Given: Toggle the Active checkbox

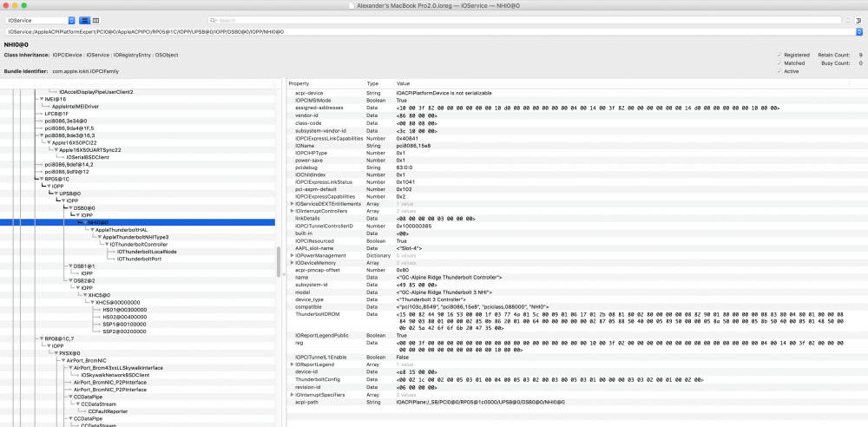Looking at the screenshot, I should pos(779,71).
